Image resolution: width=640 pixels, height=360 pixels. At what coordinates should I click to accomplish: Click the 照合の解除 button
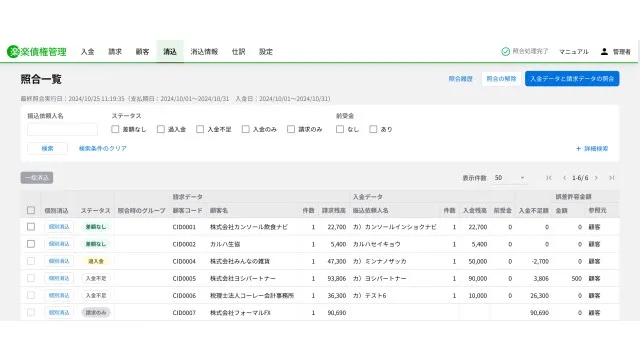pos(501,79)
